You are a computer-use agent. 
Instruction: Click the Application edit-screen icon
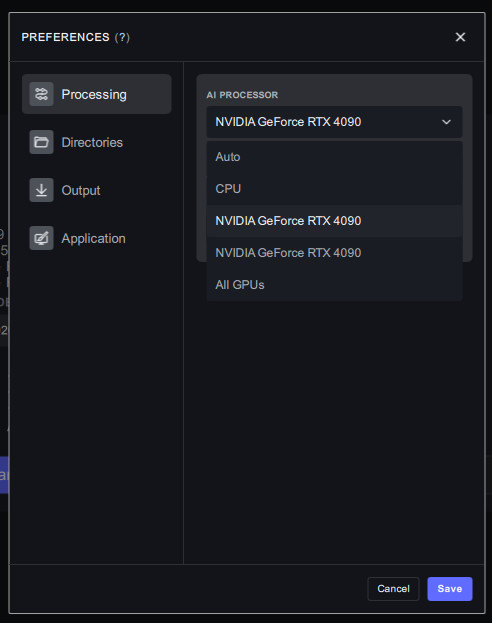pyautogui.click(x=41, y=238)
